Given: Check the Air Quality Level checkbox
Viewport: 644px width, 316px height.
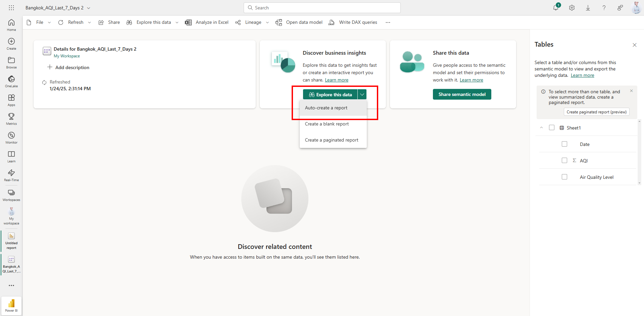Looking at the screenshot, I should [x=564, y=177].
